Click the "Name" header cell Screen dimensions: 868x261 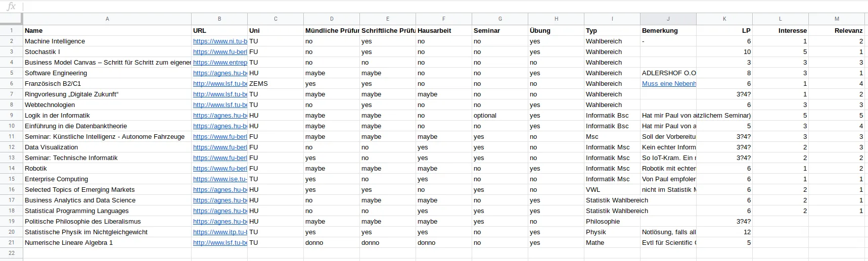(x=107, y=31)
